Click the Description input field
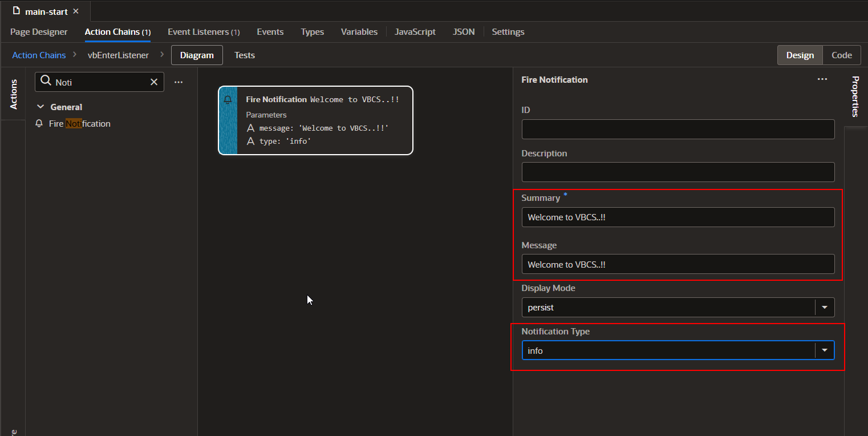Viewport: 868px width, 436px height. (x=678, y=172)
